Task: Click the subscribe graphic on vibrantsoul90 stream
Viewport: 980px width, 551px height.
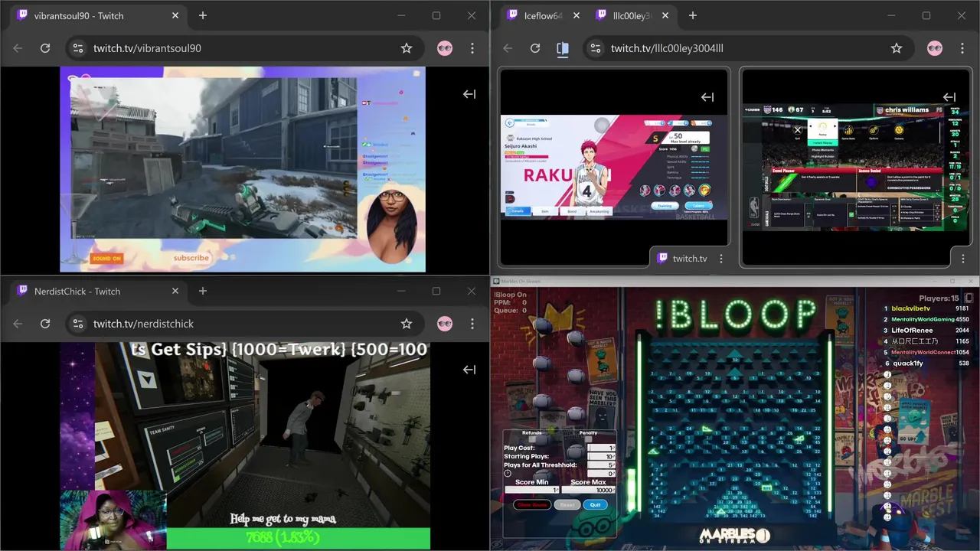Action: [191, 258]
